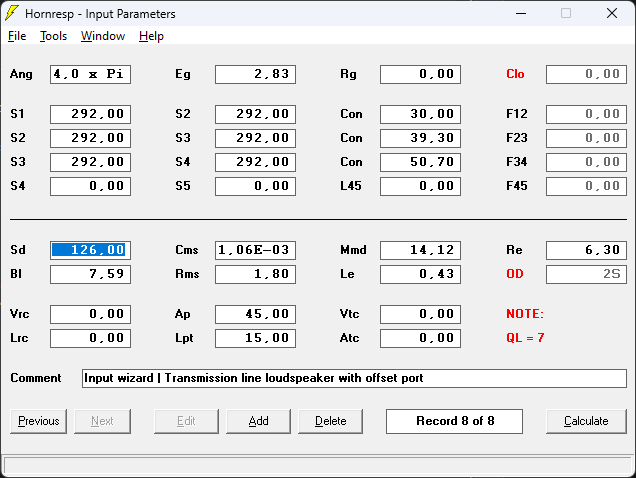Click the S1 field in the first segment row
This screenshot has height=478, width=636.
(x=90, y=114)
